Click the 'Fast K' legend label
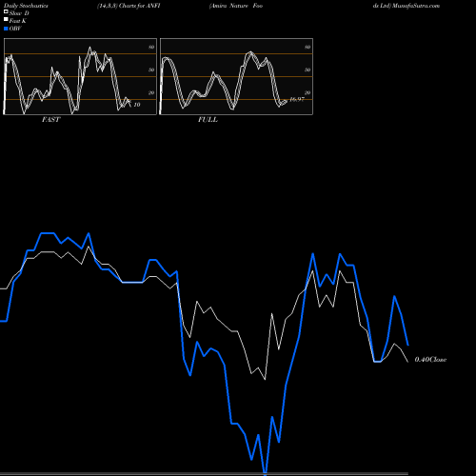The width and height of the screenshot is (476, 476). tap(18, 21)
